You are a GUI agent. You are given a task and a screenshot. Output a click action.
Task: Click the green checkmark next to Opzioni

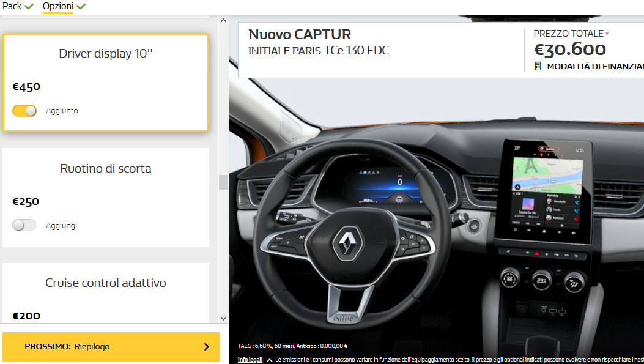81,6
